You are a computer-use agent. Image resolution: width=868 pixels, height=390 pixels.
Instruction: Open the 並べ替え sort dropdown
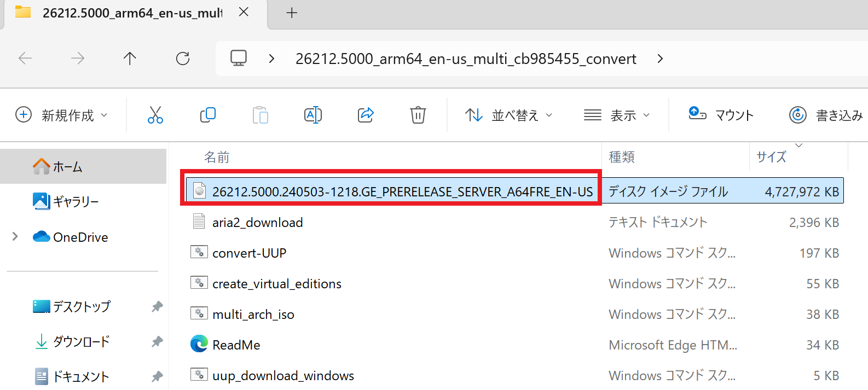tap(509, 115)
